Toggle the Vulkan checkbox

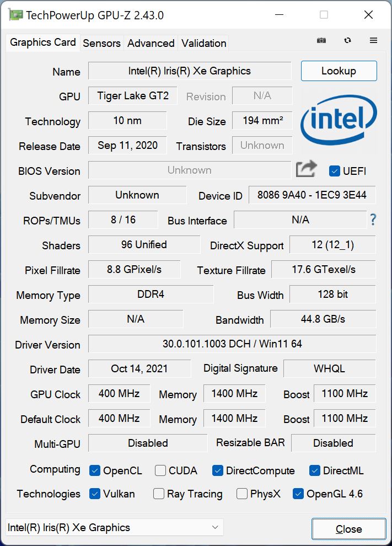pyautogui.click(x=95, y=494)
